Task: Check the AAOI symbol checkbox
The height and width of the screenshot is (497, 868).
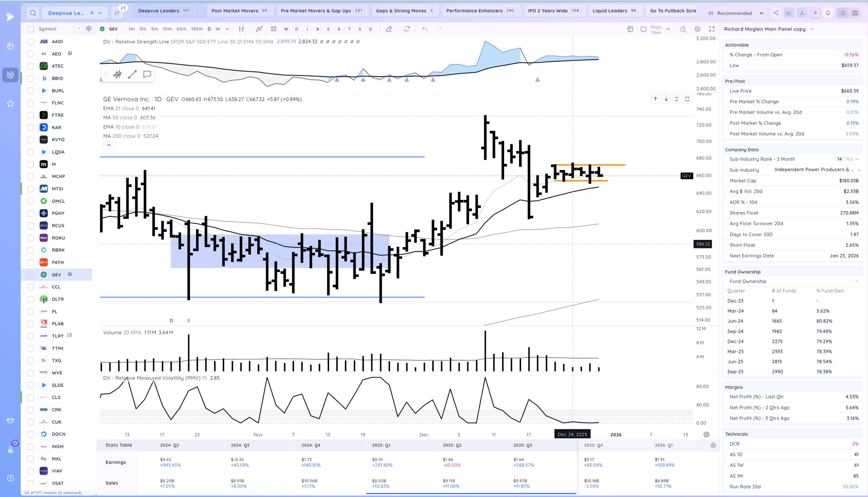Action: click(31, 42)
